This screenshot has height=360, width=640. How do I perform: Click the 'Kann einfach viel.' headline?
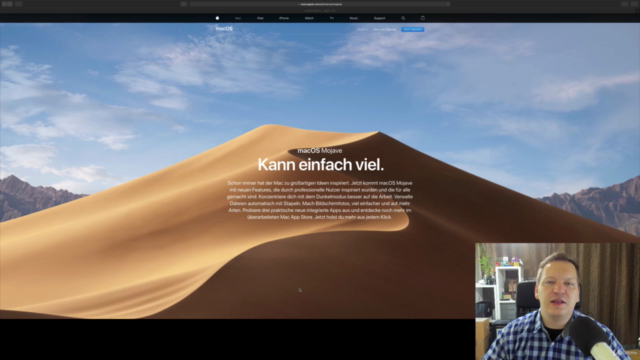321,164
